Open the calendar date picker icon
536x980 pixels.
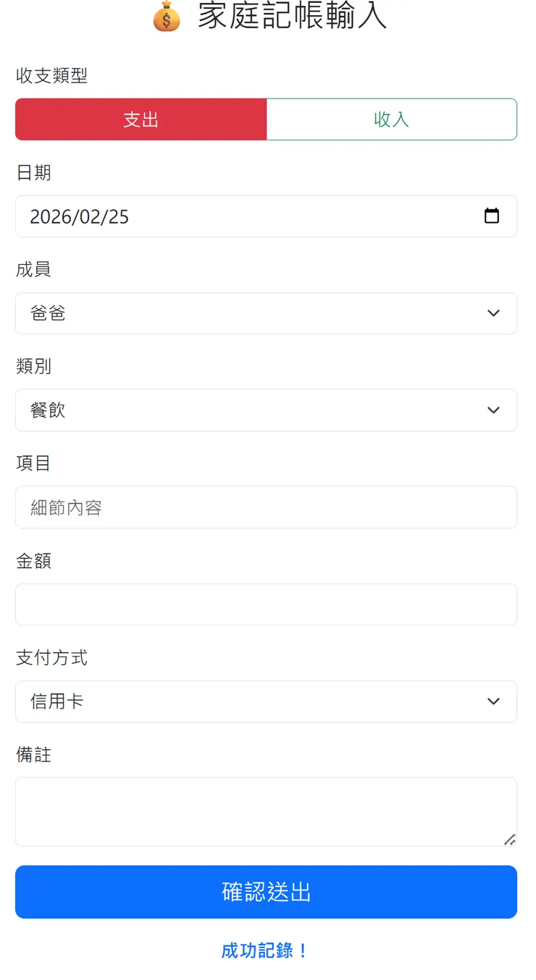(492, 216)
